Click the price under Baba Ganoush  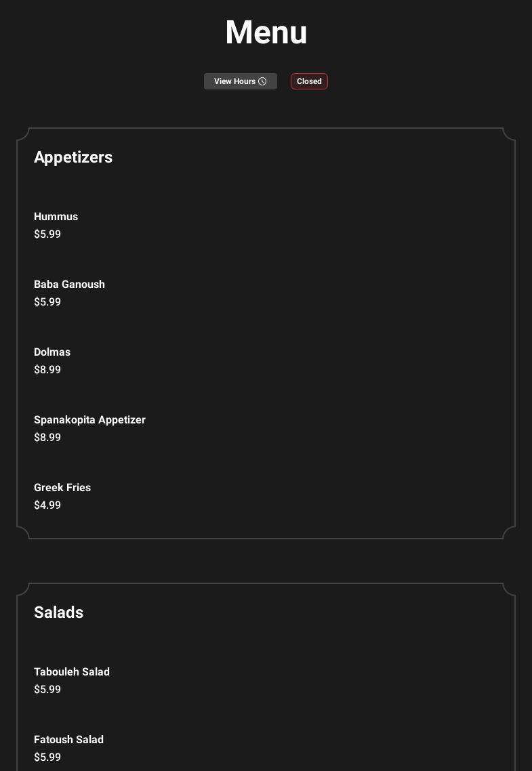pos(47,302)
